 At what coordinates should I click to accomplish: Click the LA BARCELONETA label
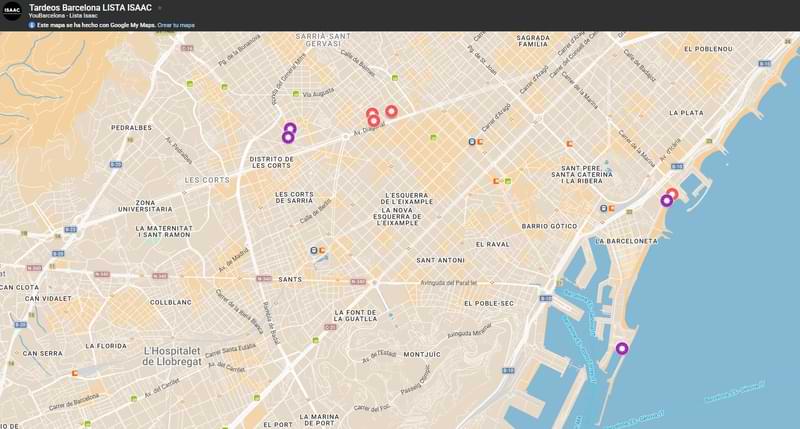[627, 241]
